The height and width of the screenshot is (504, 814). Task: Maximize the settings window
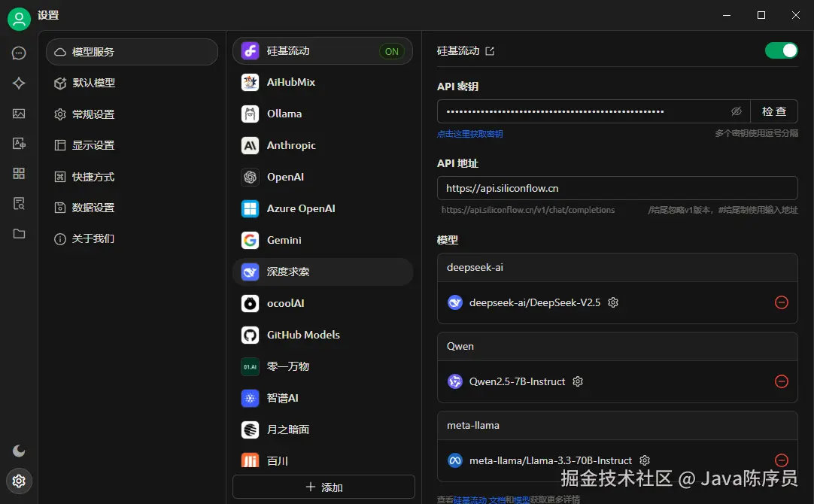(761, 15)
